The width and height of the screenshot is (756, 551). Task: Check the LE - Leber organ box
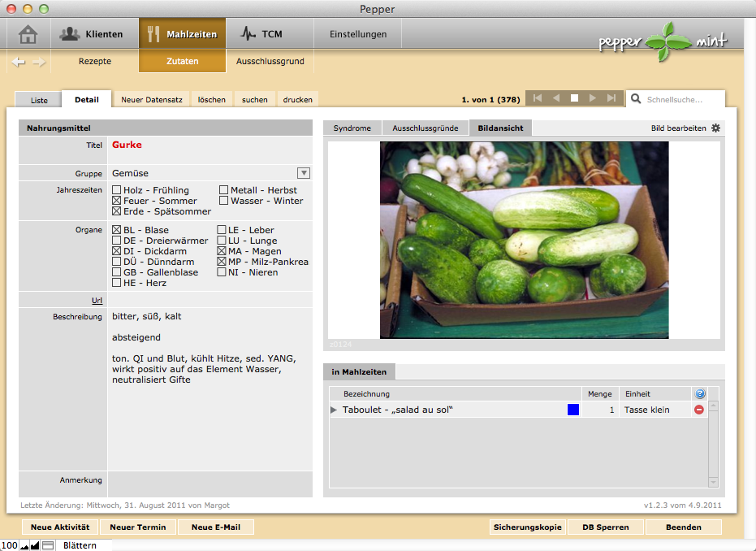pyautogui.click(x=222, y=231)
